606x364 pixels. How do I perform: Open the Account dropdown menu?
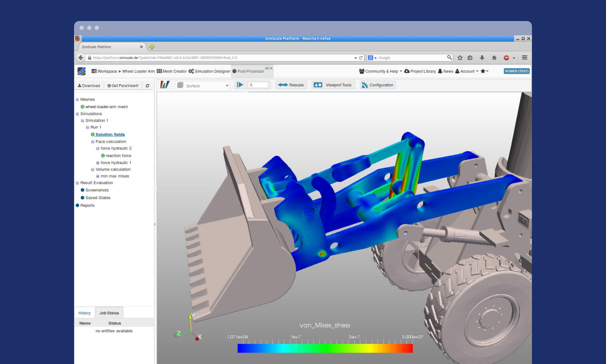pos(467,71)
